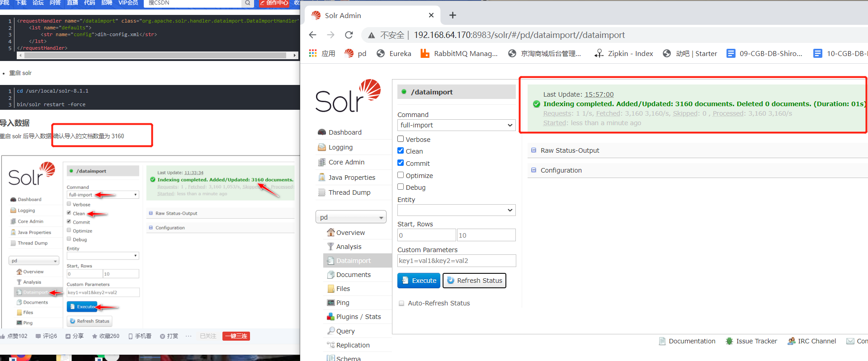The width and height of the screenshot is (868, 361).
Task: Click the /dataimport handler header
Action: (457, 92)
